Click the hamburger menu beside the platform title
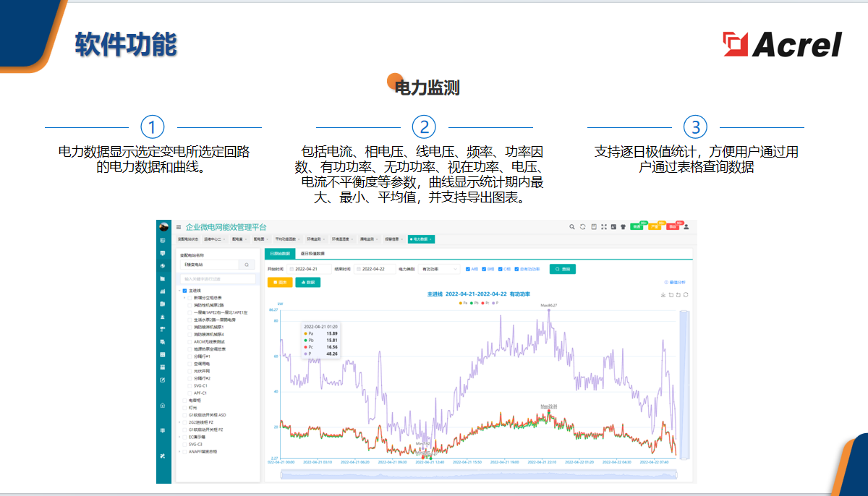The image size is (868, 496). pos(179,227)
